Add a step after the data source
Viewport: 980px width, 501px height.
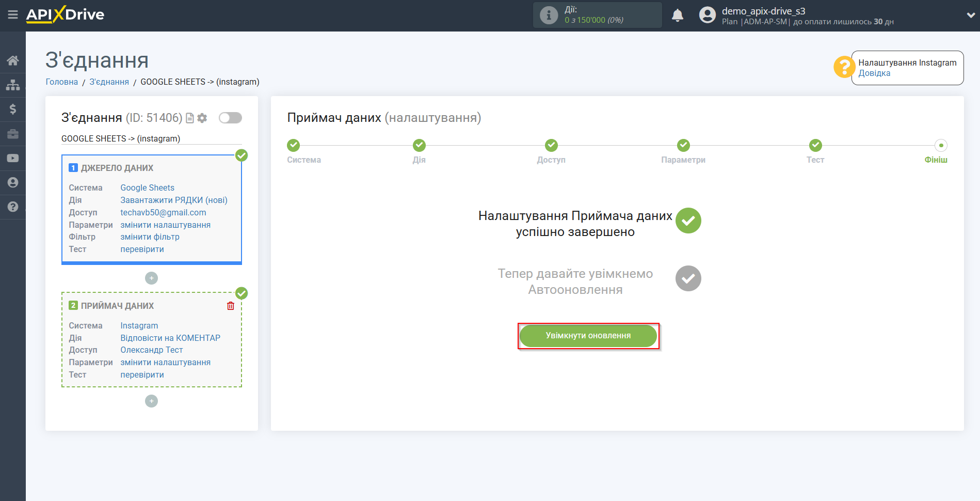point(151,278)
